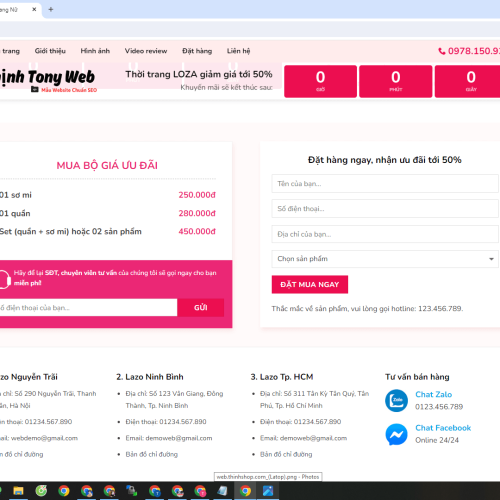Viewport: 500px width, 500px height.
Task: Click the Zalo number 0123.456.789
Action: [x=439, y=407]
